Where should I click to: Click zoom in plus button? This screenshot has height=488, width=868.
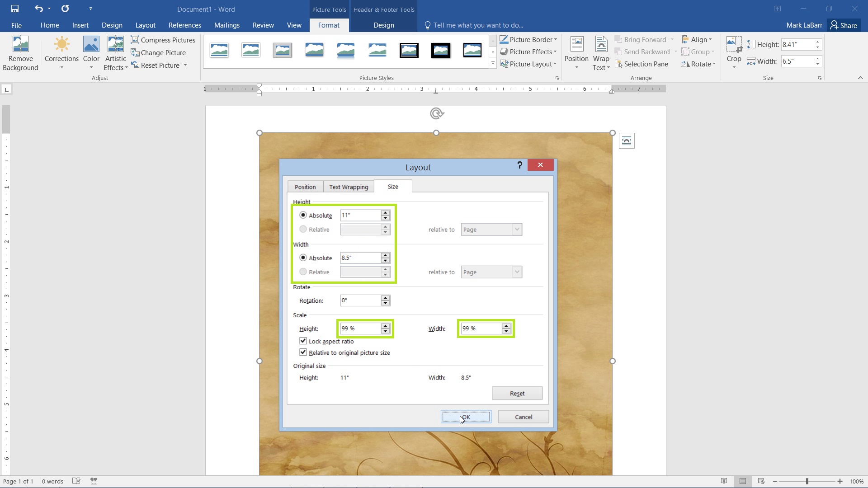[x=840, y=481]
